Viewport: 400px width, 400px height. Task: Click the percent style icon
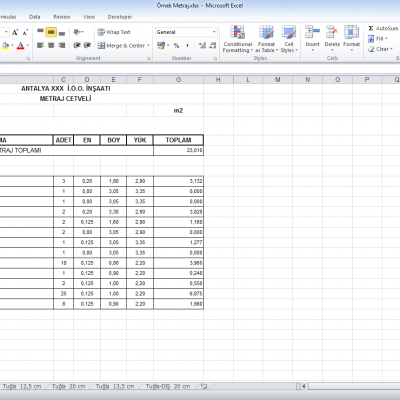pyautogui.click(x=176, y=45)
